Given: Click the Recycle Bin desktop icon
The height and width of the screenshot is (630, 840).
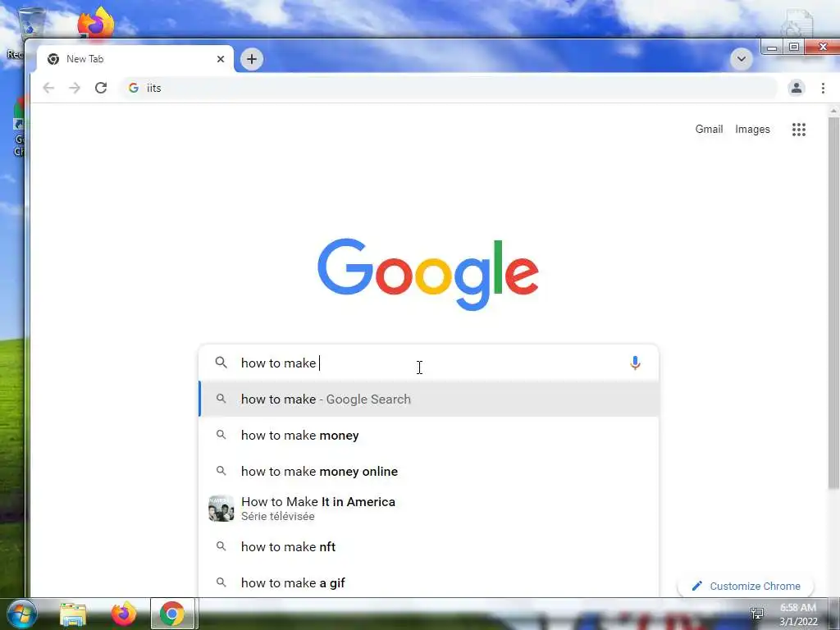Looking at the screenshot, I should click(x=30, y=22).
